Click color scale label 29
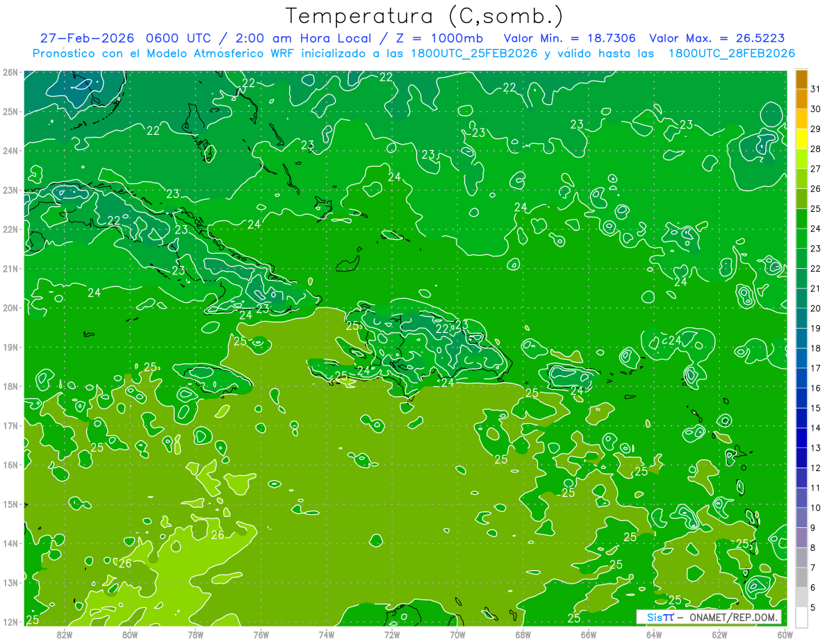 point(816,129)
